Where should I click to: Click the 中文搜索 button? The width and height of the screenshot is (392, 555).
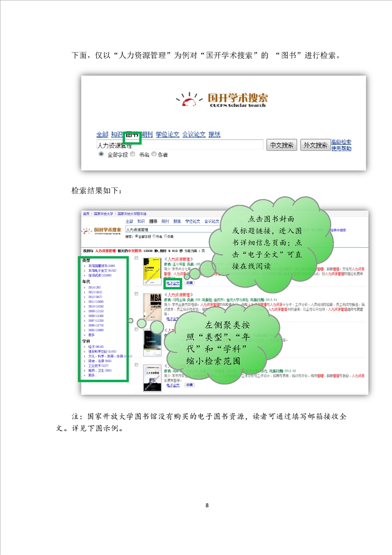point(281,145)
